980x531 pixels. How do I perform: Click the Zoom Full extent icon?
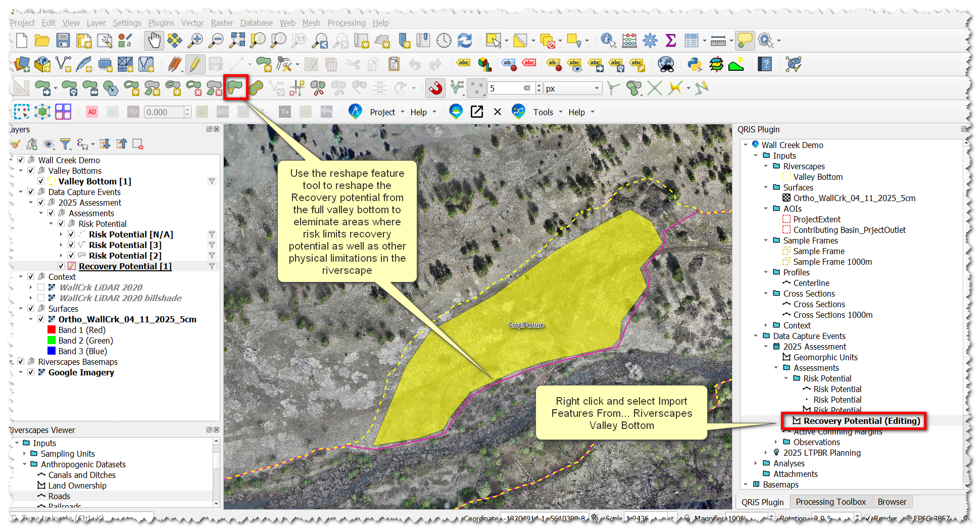click(237, 40)
